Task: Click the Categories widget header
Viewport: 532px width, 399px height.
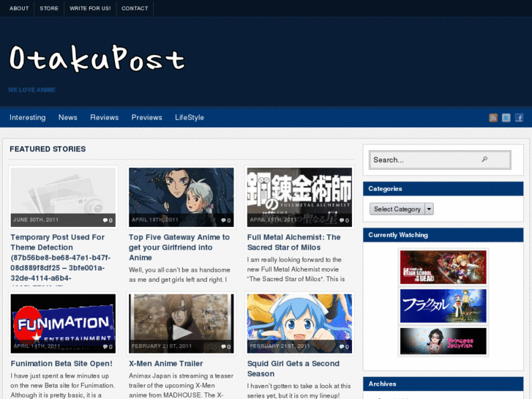Action: coord(443,189)
